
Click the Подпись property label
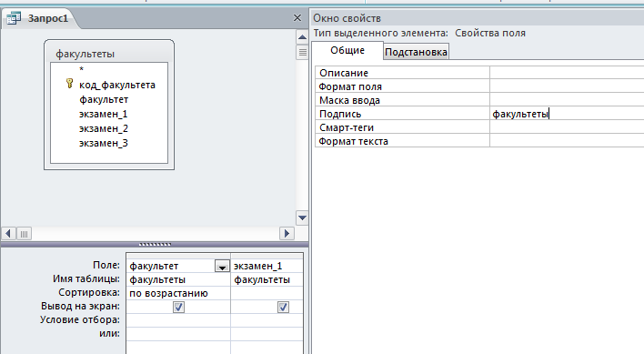[x=340, y=114]
